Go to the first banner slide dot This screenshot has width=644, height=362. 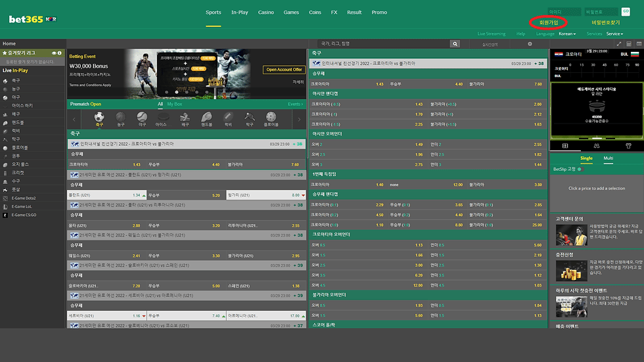[x=166, y=93]
